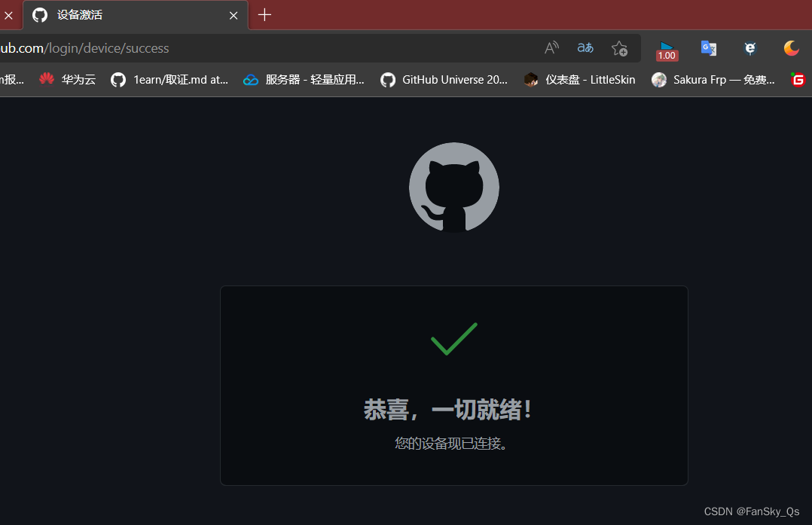Viewport: 812px width, 525px height.
Task: Open the shield-shaped extension icon
Action: (x=750, y=48)
